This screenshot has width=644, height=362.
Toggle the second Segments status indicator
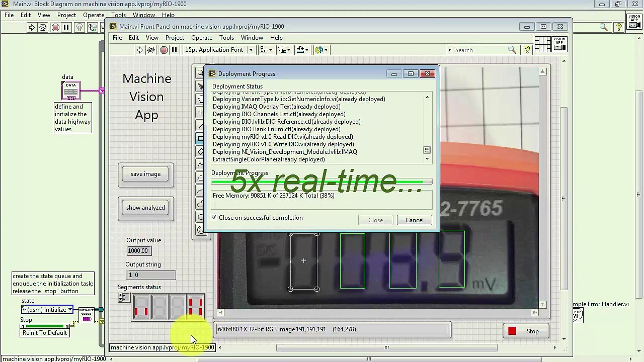(x=159, y=307)
